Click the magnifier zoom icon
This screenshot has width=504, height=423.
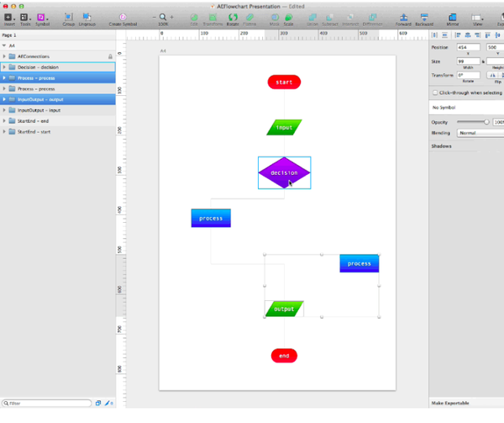pos(163,17)
